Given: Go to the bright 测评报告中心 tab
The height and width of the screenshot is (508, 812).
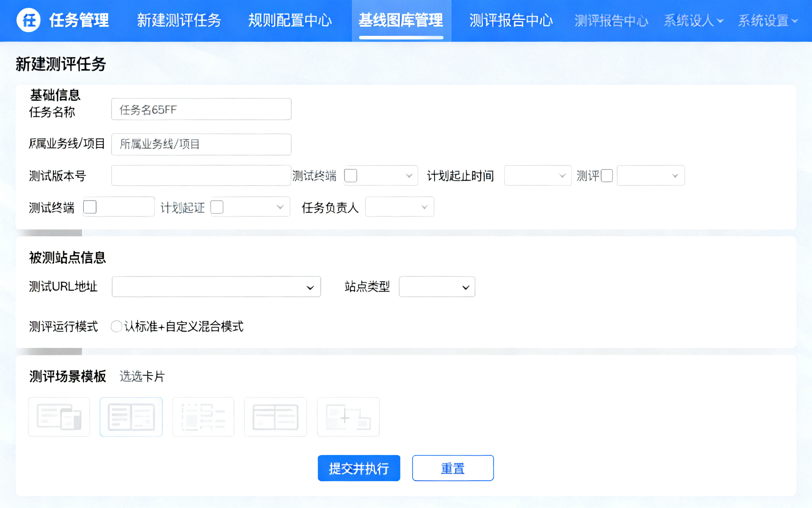Looking at the screenshot, I should 511,20.
